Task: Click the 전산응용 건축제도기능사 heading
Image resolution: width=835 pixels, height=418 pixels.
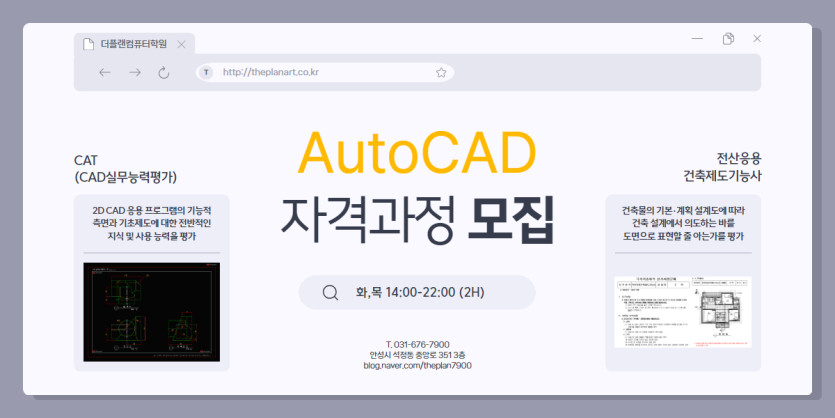Action: [723, 167]
